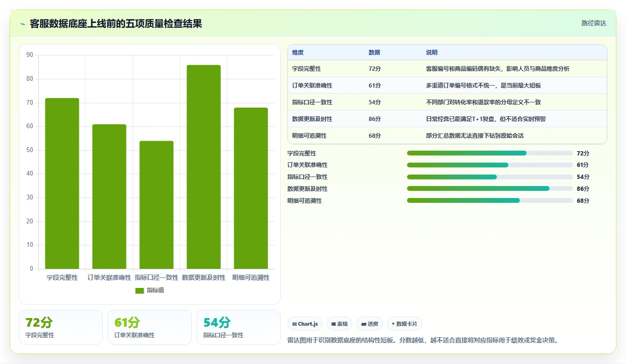This screenshot has height=364, width=626.
Task: Click the 进度 tag chip
Action: click(x=370, y=324)
